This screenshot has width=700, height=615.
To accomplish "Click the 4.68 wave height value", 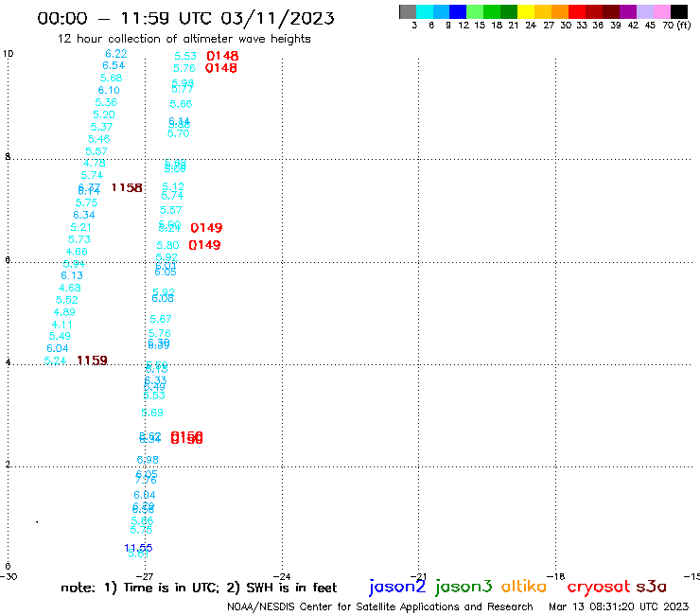I will (x=70, y=288).
